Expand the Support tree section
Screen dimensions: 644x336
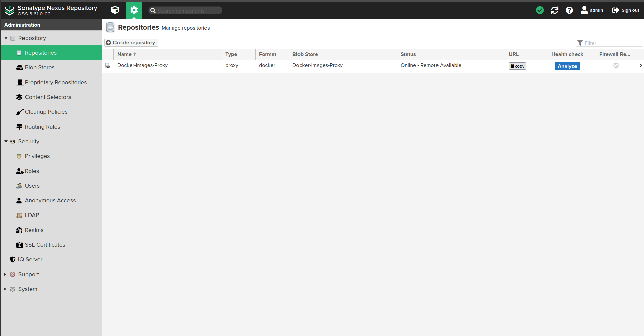click(x=5, y=274)
